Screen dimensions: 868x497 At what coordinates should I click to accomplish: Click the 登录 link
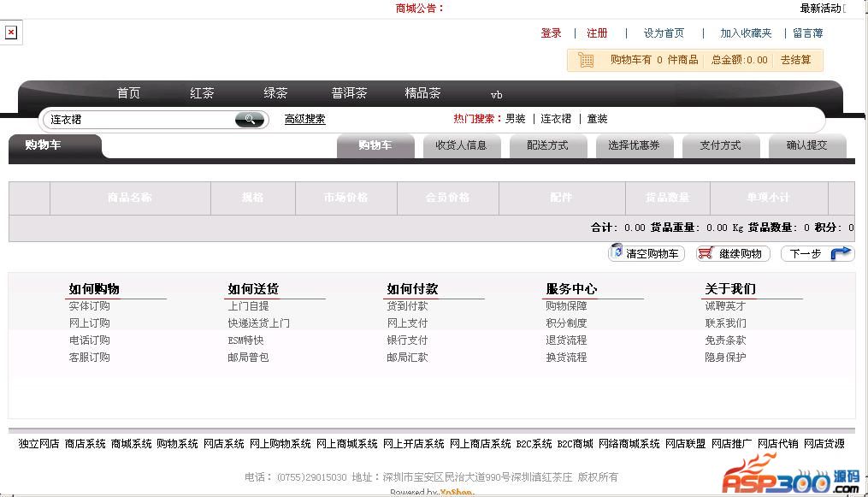pos(551,33)
